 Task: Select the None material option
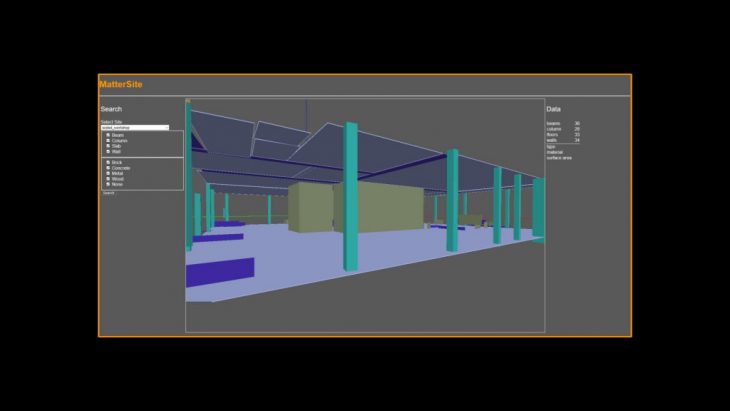coord(108,184)
